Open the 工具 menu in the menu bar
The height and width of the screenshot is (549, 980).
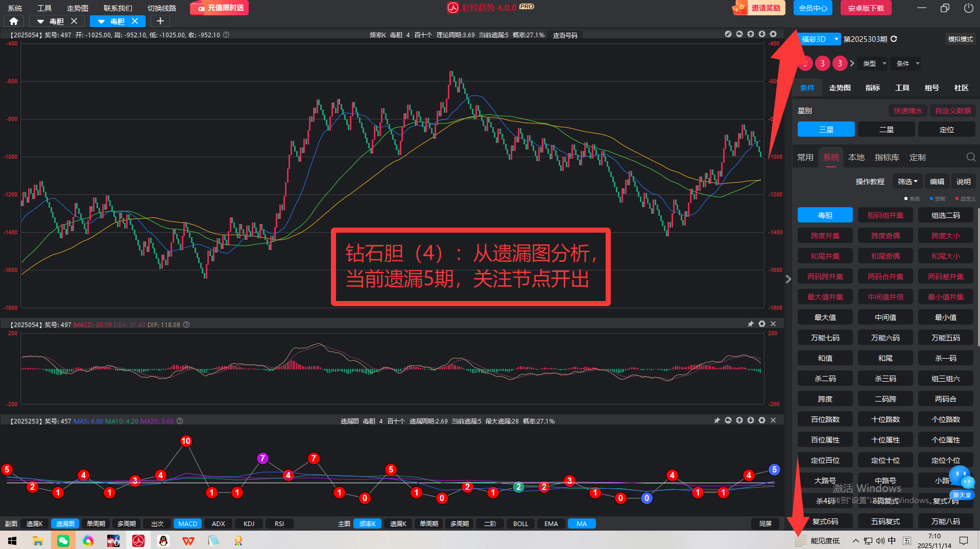tap(44, 8)
